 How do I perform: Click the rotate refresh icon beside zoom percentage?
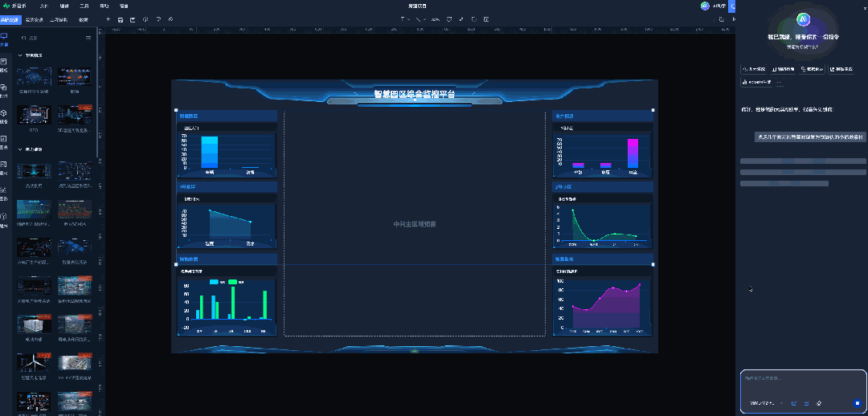(x=449, y=19)
